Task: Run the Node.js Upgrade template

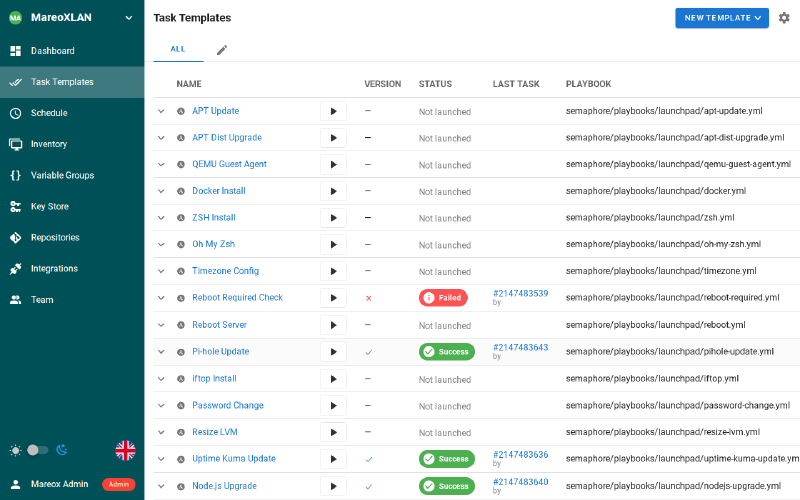Action: click(x=333, y=486)
